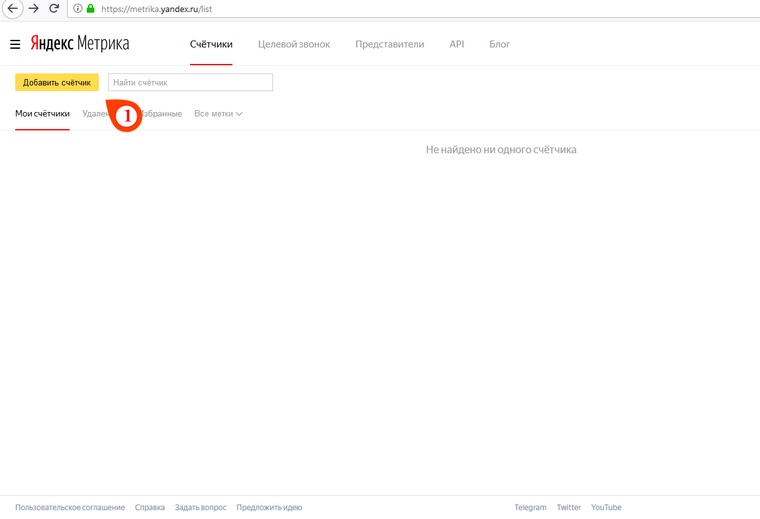Select the Мои счётчики filter tab
The image size is (760, 519).
coord(42,114)
